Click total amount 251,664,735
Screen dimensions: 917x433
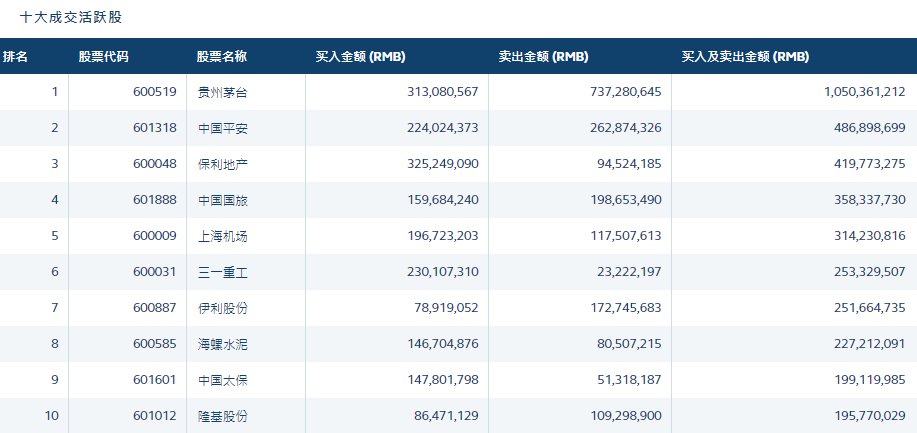870,308
